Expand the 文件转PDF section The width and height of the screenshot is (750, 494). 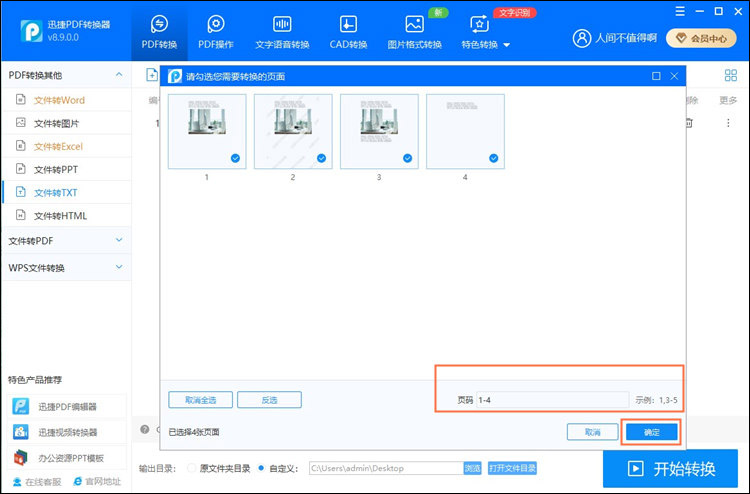pos(119,240)
